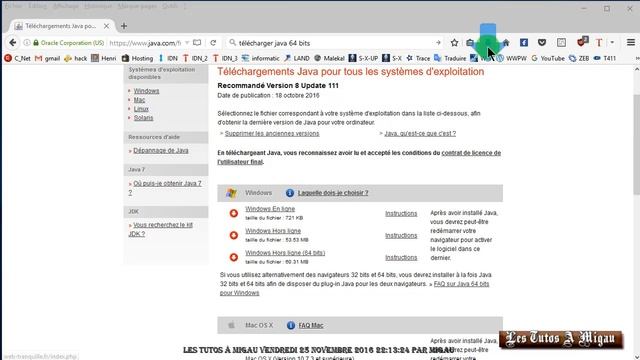Bookmark this page with the star icon
640x360 pixels.
[x=454, y=42]
